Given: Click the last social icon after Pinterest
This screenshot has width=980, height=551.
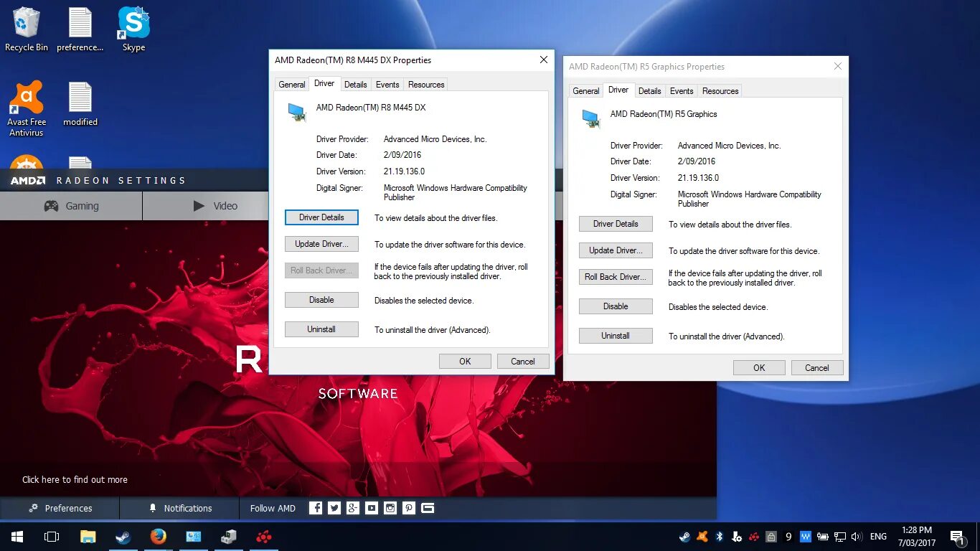Looking at the screenshot, I should tap(428, 508).
